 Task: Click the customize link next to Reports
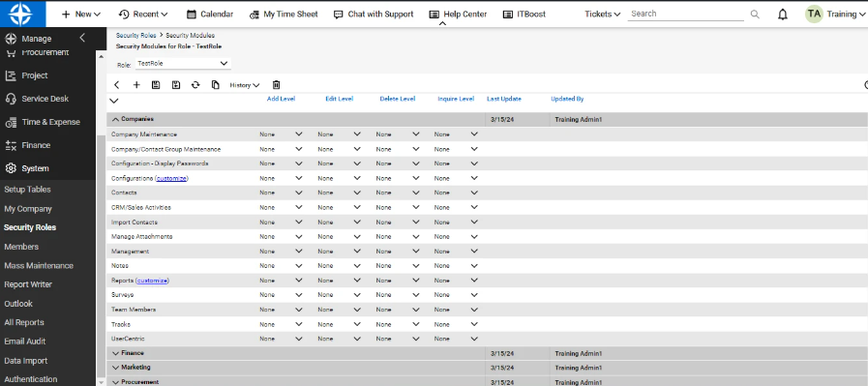tap(152, 281)
